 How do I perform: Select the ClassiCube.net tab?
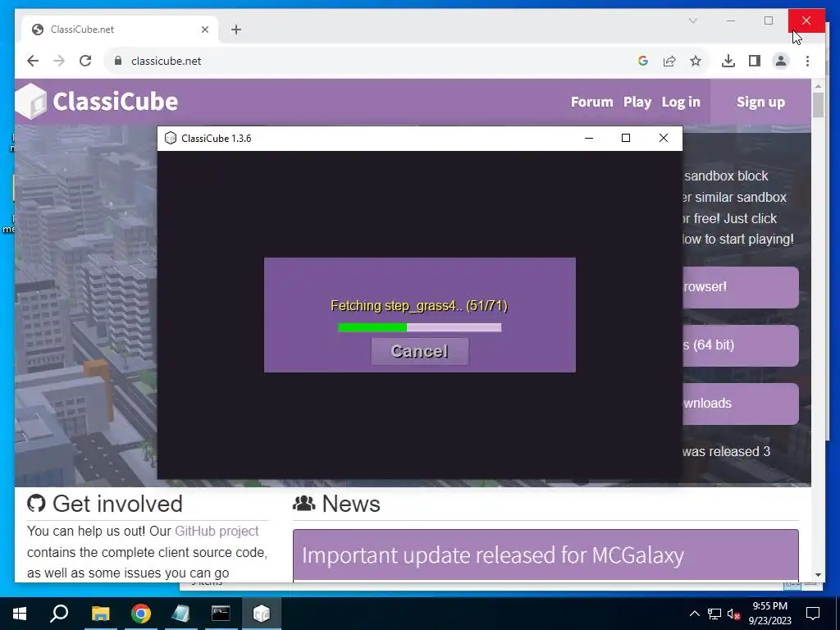[x=120, y=30]
